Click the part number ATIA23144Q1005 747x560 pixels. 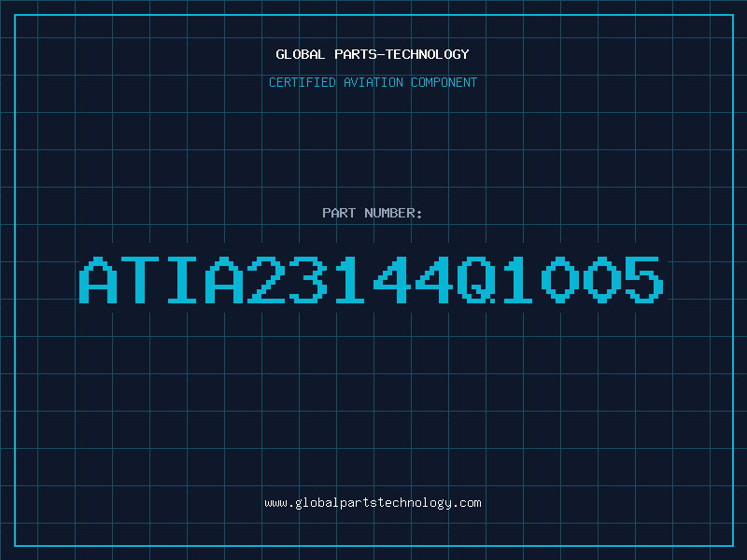pyautogui.click(x=371, y=279)
